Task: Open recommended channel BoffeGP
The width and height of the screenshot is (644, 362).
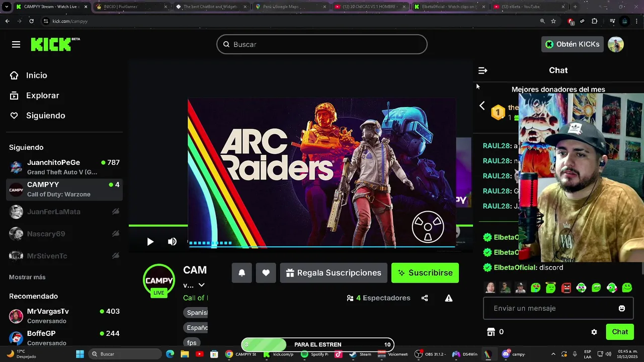Action: coord(64,338)
